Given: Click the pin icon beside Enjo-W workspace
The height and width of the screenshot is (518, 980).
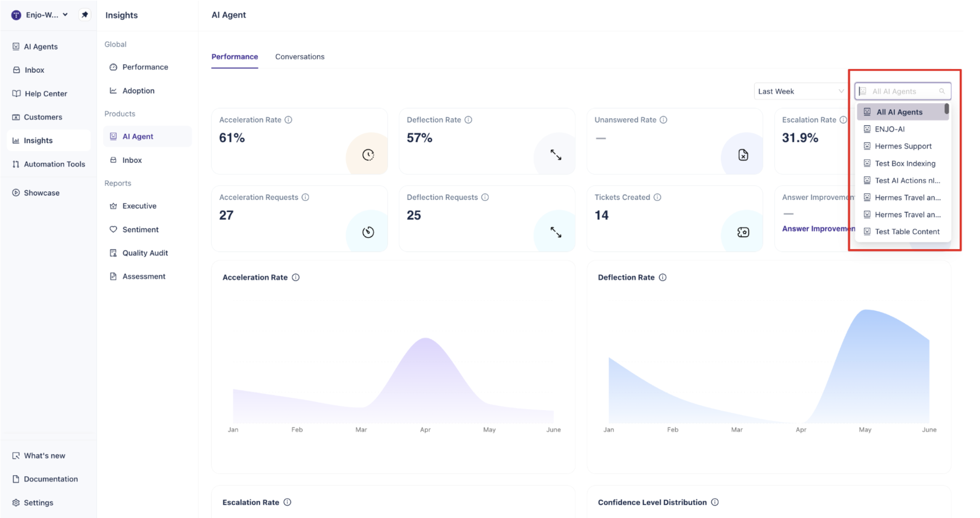Looking at the screenshot, I should click(x=85, y=15).
